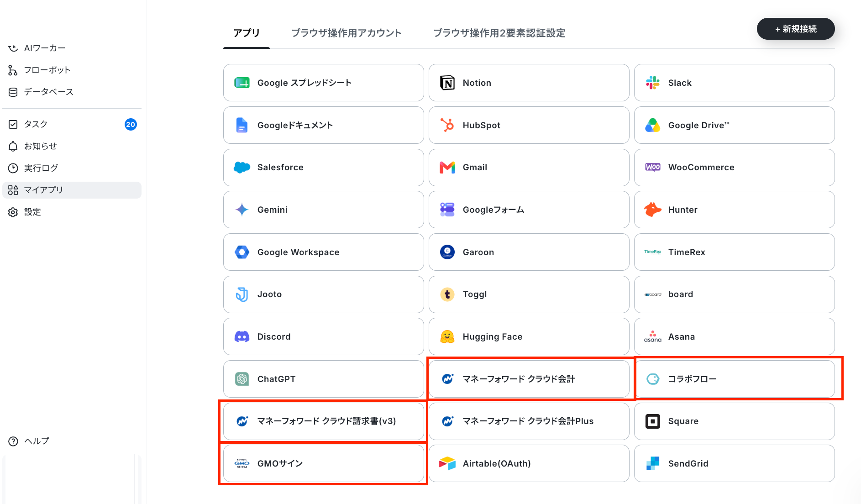Switch to ブラウザ操作用2要素認証設定 tab
Image resolution: width=861 pixels, height=504 pixels.
click(499, 33)
